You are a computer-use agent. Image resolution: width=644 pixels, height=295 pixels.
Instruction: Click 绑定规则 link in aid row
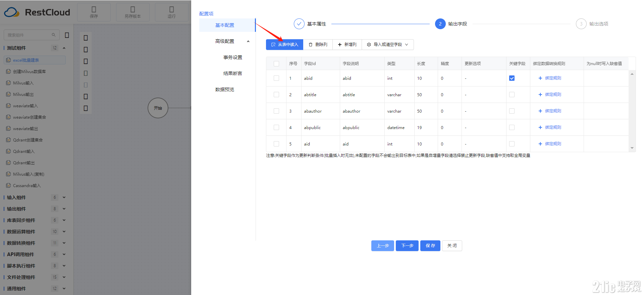[550, 144]
